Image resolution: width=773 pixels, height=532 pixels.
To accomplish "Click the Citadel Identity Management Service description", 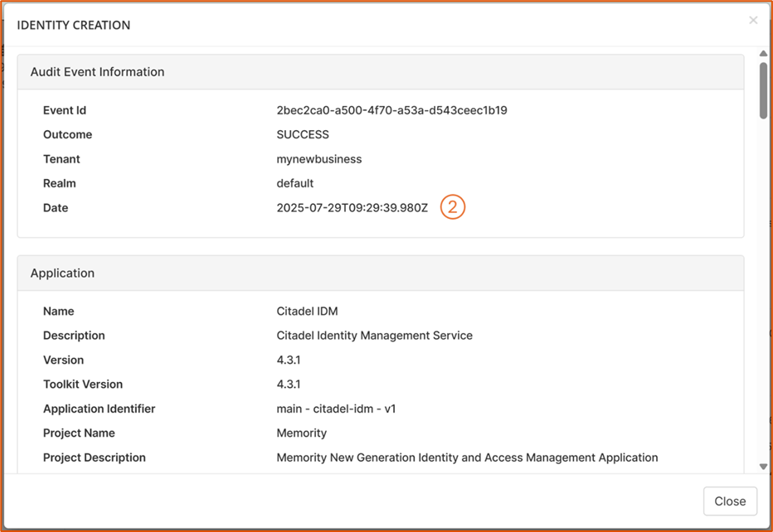I will tap(374, 336).
